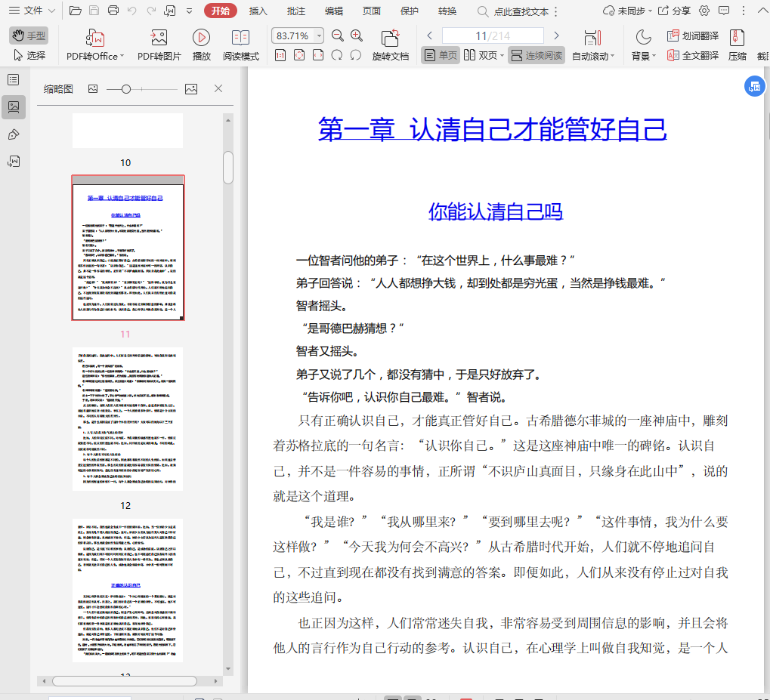Image resolution: width=770 pixels, height=700 pixels.
Task: Click the thumbnail size slider handle
Action: click(126, 89)
